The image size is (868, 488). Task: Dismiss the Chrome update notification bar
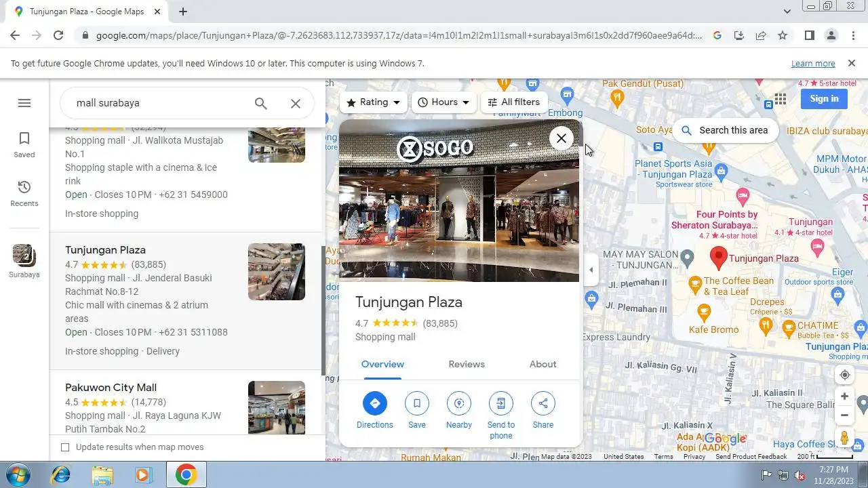point(852,63)
